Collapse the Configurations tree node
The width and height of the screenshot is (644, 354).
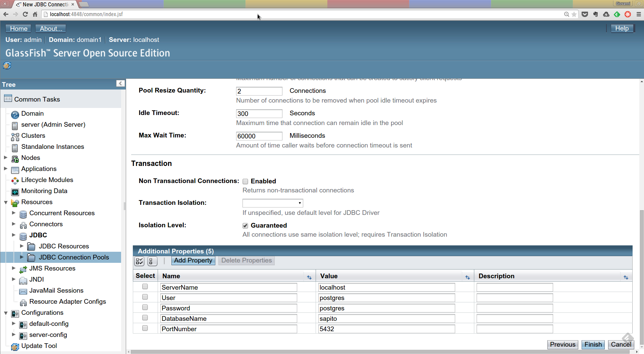coord(6,313)
